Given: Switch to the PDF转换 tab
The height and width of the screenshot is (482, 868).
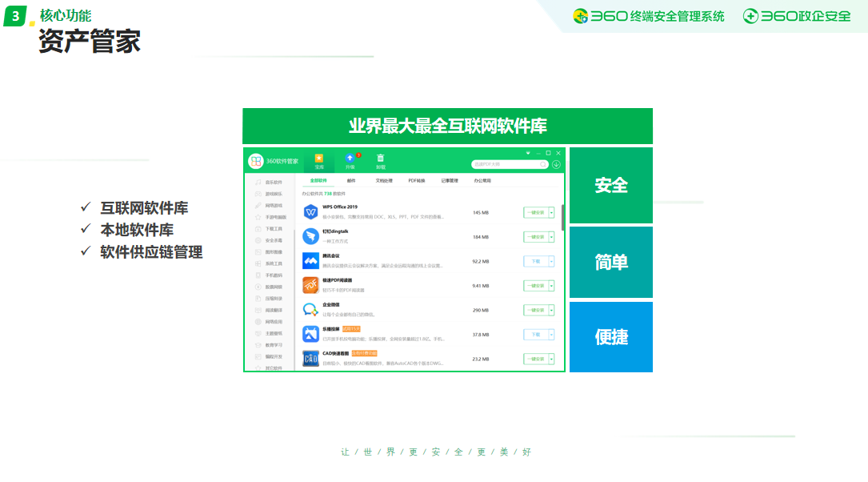Looking at the screenshot, I should [x=417, y=181].
